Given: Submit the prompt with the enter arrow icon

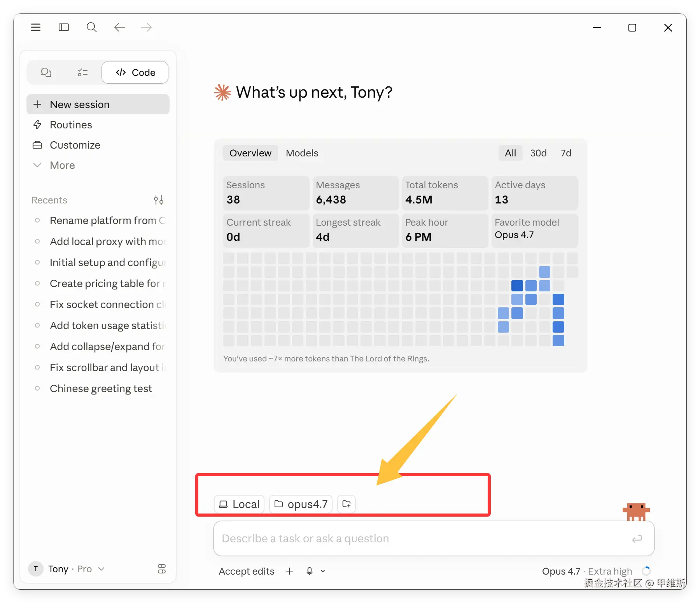Looking at the screenshot, I should tap(637, 539).
